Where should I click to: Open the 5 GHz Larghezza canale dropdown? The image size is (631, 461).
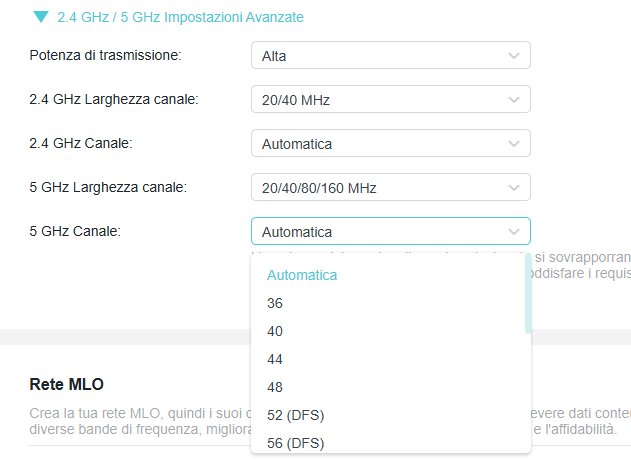pyautogui.click(x=390, y=188)
